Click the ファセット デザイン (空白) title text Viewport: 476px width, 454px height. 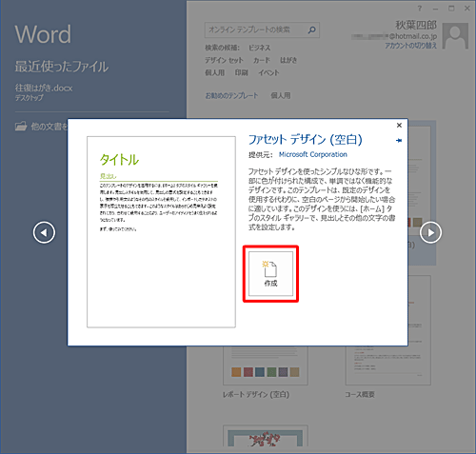coord(305,140)
